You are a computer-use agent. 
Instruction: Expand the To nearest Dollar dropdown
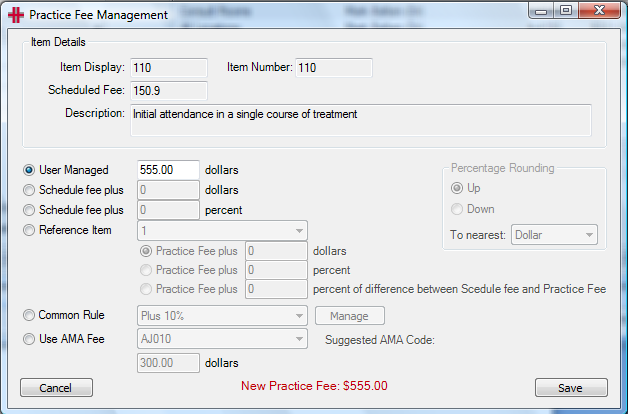coord(554,235)
